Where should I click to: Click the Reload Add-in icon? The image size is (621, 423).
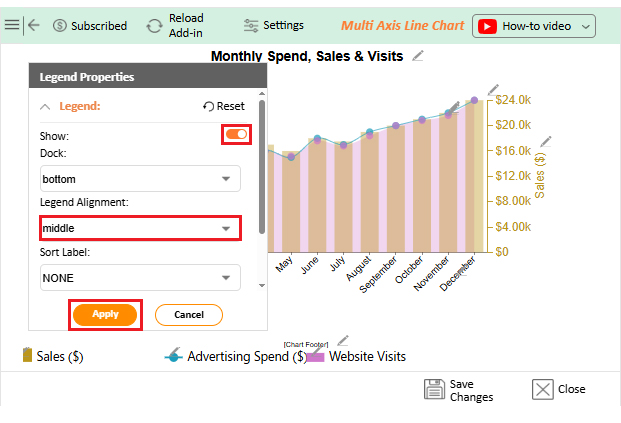click(154, 26)
